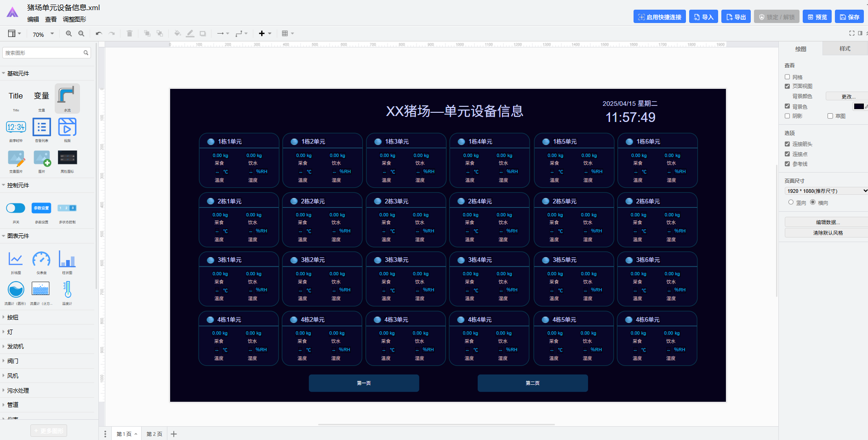Select the 告警列表 alarm list element
The image size is (868, 440).
click(41, 128)
